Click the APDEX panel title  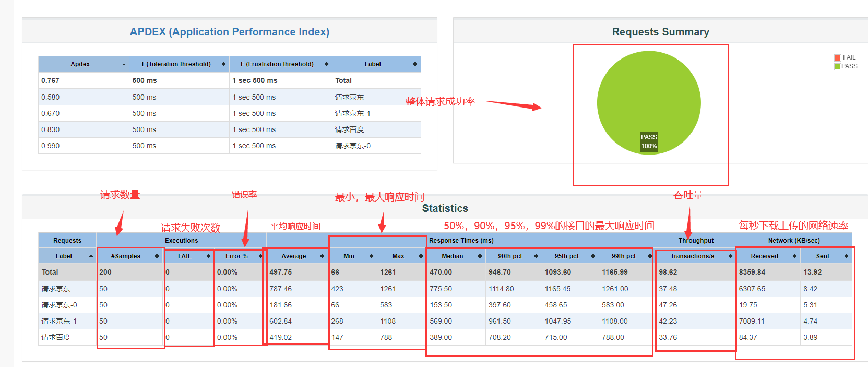pos(230,32)
